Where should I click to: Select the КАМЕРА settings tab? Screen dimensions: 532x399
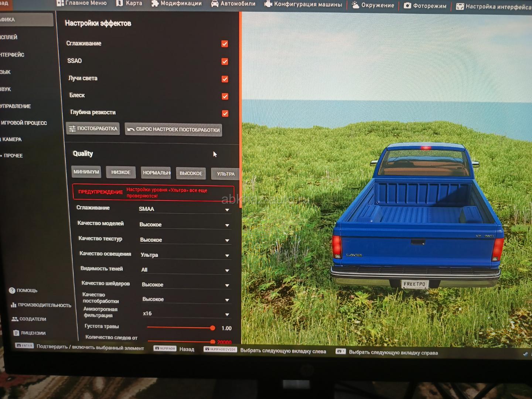12,139
